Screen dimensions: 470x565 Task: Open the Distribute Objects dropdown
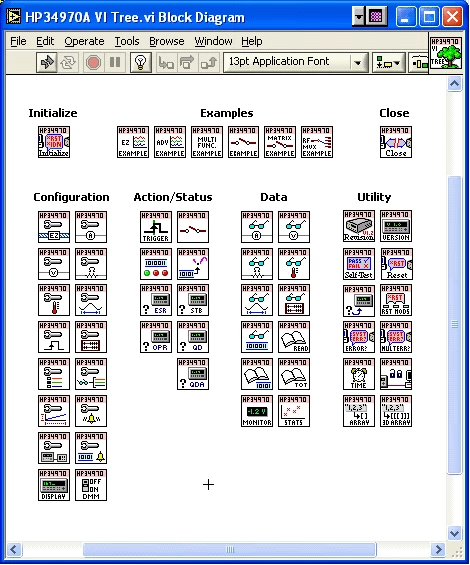419,63
